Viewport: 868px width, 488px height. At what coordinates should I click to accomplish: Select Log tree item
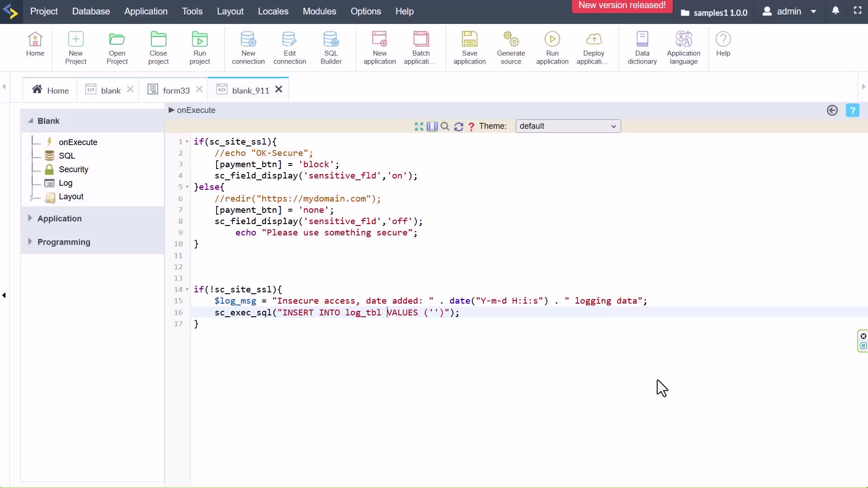pyautogui.click(x=65, y=183)
